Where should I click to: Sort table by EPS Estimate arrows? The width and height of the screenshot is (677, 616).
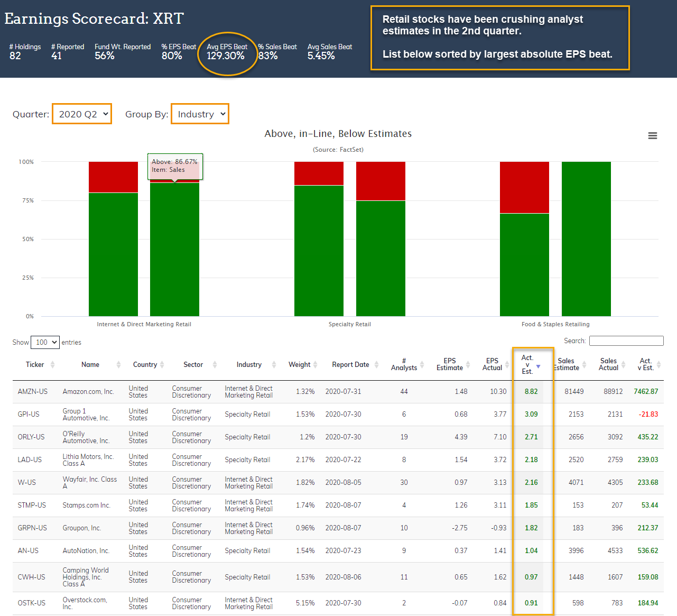tap(468, 365)
